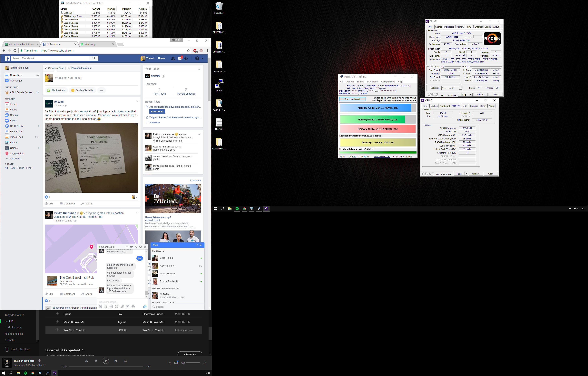Screen dimensions: 588x376
Task: Click PÄIVITYS button in Spotify
Action: [x=190, y=354]
